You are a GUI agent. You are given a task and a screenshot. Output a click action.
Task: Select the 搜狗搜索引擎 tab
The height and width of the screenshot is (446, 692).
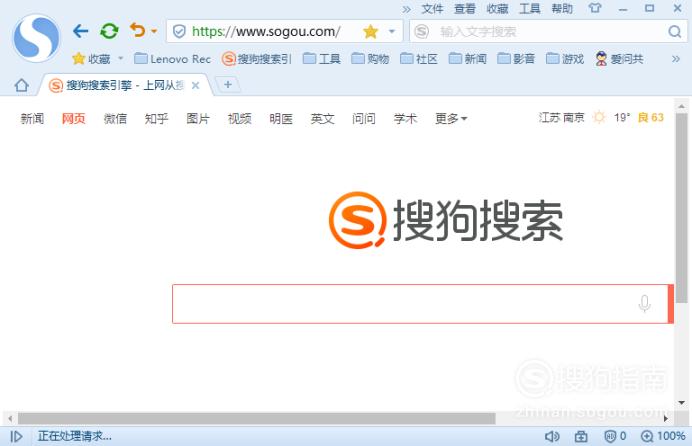click(x=124, y=85)
